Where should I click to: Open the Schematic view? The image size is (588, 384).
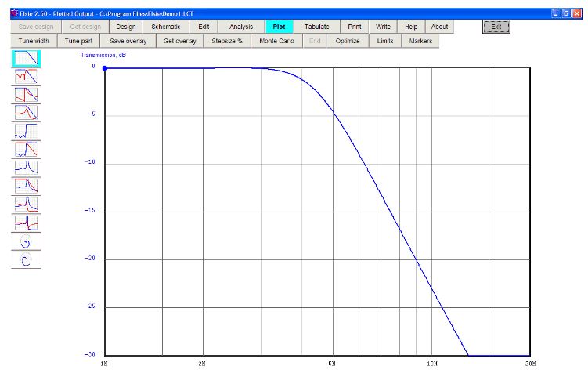[x=165, y=27]
